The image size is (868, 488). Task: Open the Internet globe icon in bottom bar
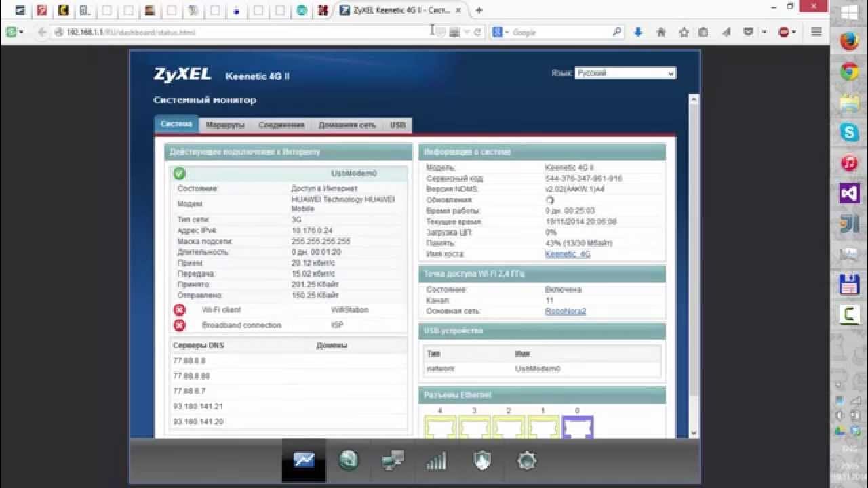349,461
